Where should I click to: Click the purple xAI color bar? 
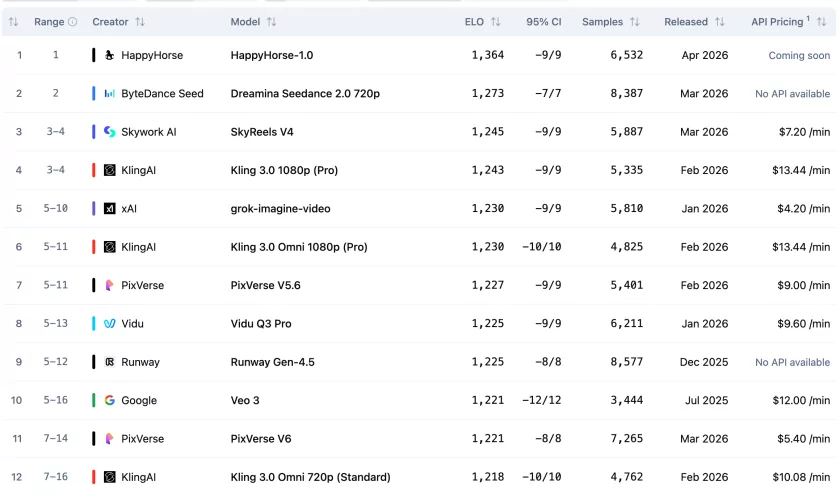pyautogui.click(x=94, y=209)
